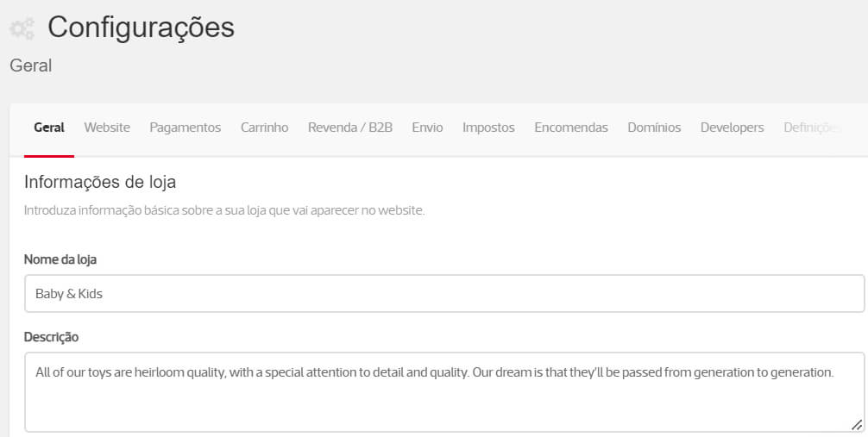
Task: Select the Impostos tab
Action: tap(488, 128)
